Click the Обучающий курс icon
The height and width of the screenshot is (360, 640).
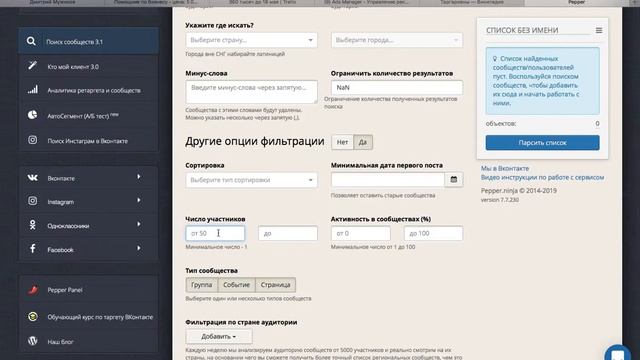(33, 317)
